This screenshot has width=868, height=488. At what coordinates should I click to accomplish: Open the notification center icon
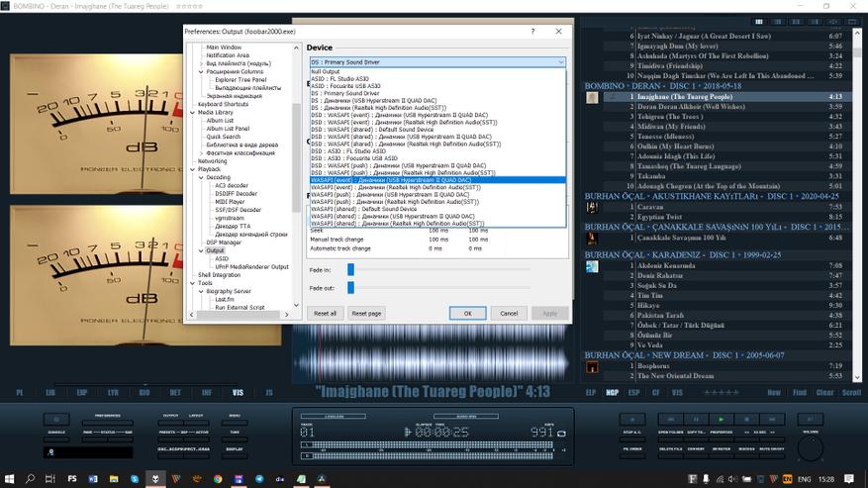[849, 478]
